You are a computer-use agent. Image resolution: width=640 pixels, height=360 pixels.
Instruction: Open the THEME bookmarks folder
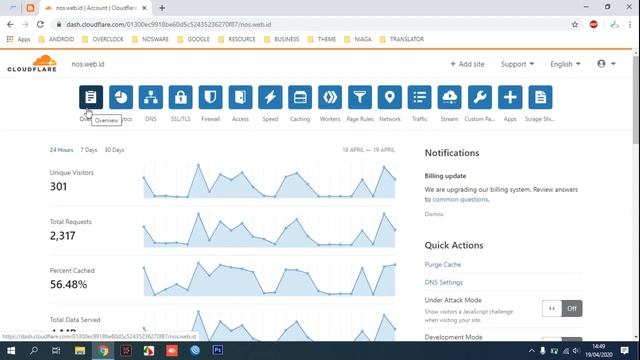322,39
